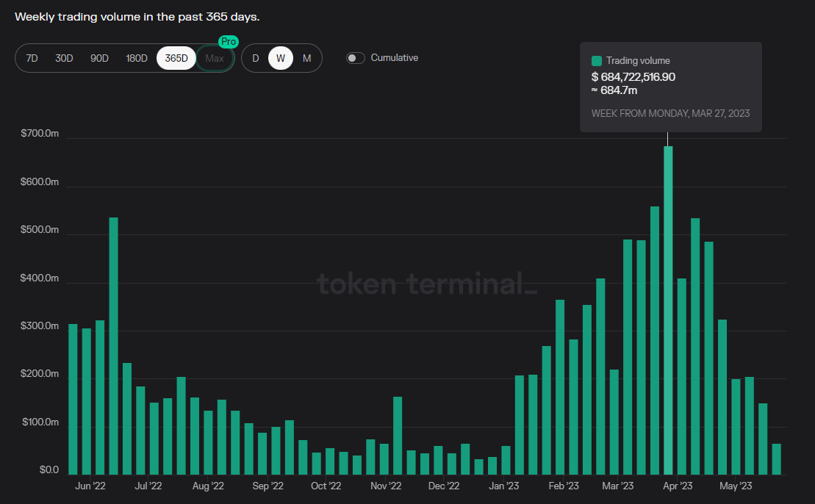Select the 7D time range

coord(32,58)
